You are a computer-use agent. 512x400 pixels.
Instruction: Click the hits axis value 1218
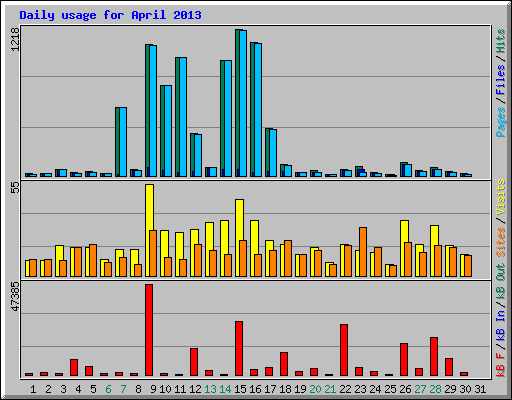(15, 39)
